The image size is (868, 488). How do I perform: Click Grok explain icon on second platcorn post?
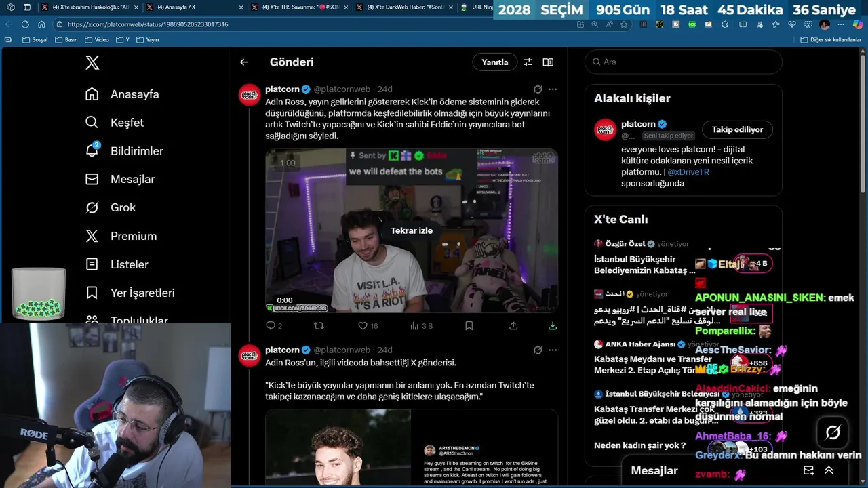click(538, 350)
